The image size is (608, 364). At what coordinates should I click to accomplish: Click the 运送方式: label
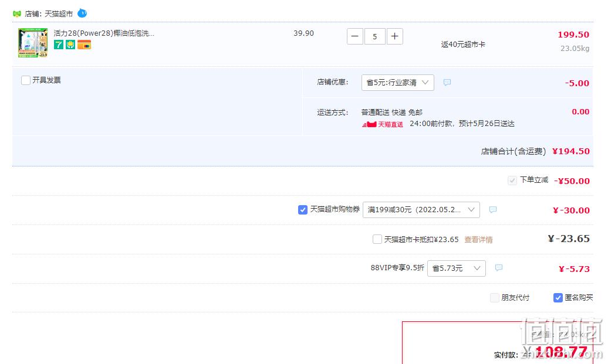coord(333,113)
